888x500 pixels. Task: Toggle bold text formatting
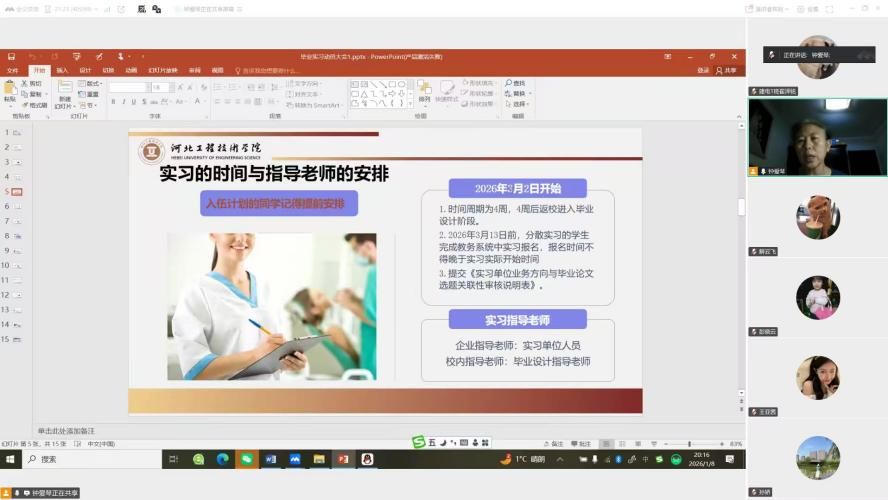[x=112, y=101]
